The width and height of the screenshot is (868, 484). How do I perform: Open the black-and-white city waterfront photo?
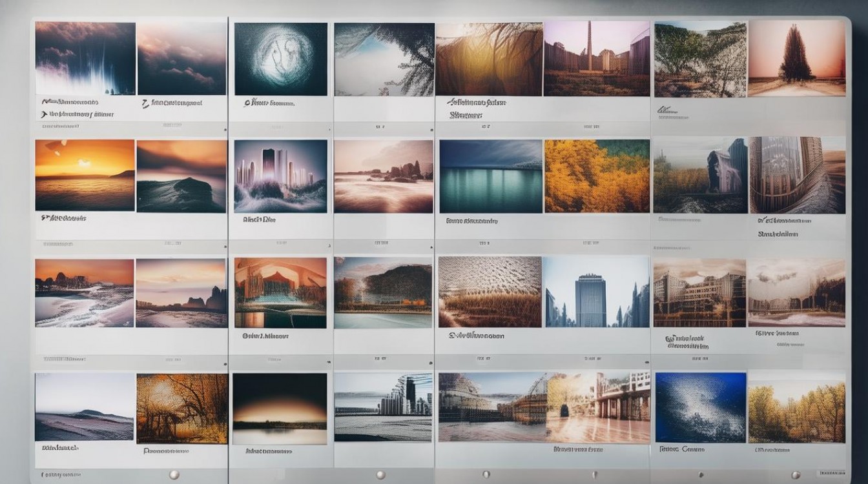(x=383, y=407)
